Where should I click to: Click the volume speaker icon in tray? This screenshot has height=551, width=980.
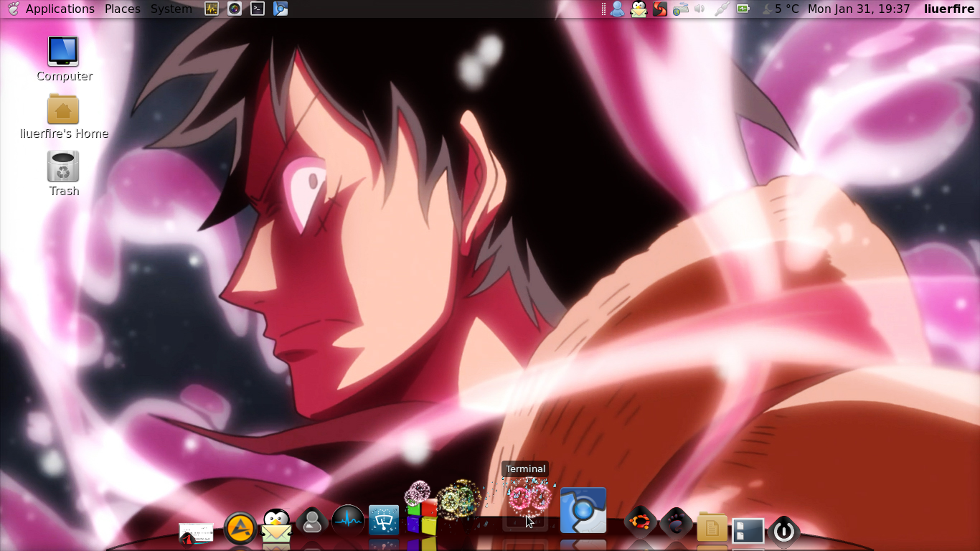click(700, 9)
